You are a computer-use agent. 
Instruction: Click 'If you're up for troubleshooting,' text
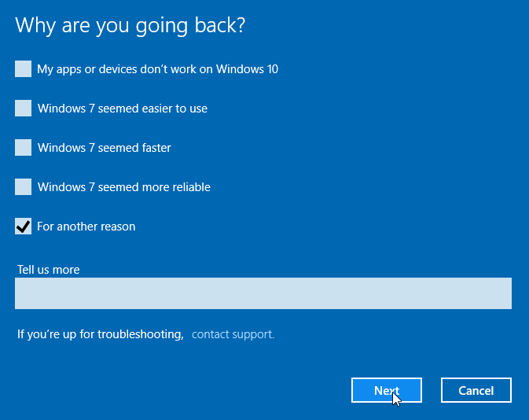[x=100, y=334]
